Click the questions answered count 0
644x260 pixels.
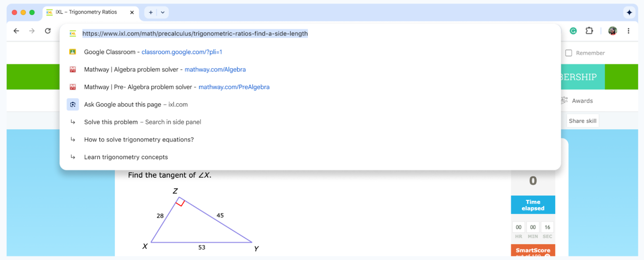tap(533, 181)
